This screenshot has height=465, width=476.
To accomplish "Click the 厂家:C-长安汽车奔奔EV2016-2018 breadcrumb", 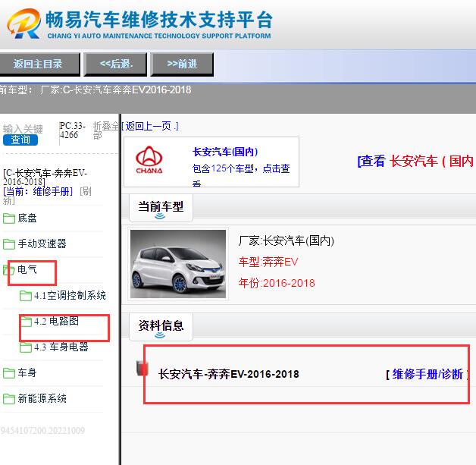I will coord(116,90).
